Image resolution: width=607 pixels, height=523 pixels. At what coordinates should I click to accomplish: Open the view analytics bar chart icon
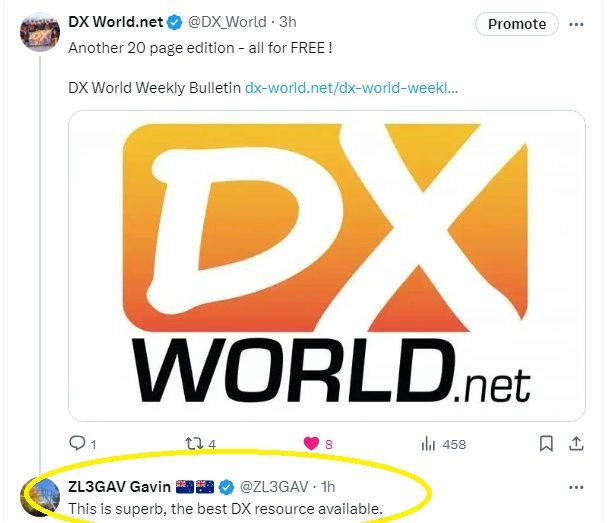coord(428,444)
